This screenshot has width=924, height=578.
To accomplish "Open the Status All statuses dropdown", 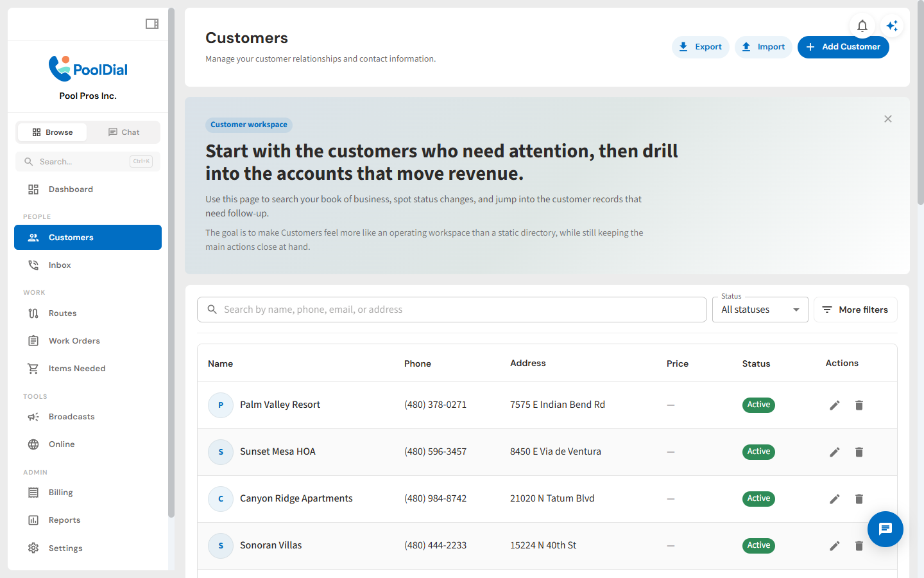I will (760, 310).
